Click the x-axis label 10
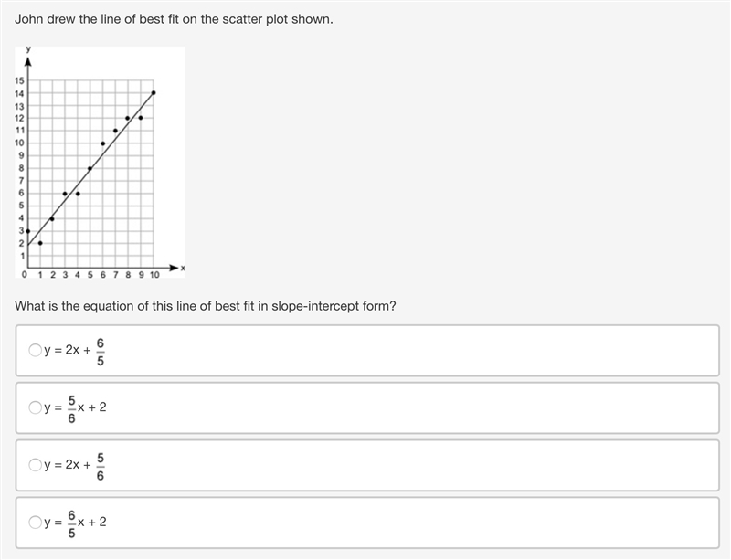This screenshot has height=560, width=731. 154,275
